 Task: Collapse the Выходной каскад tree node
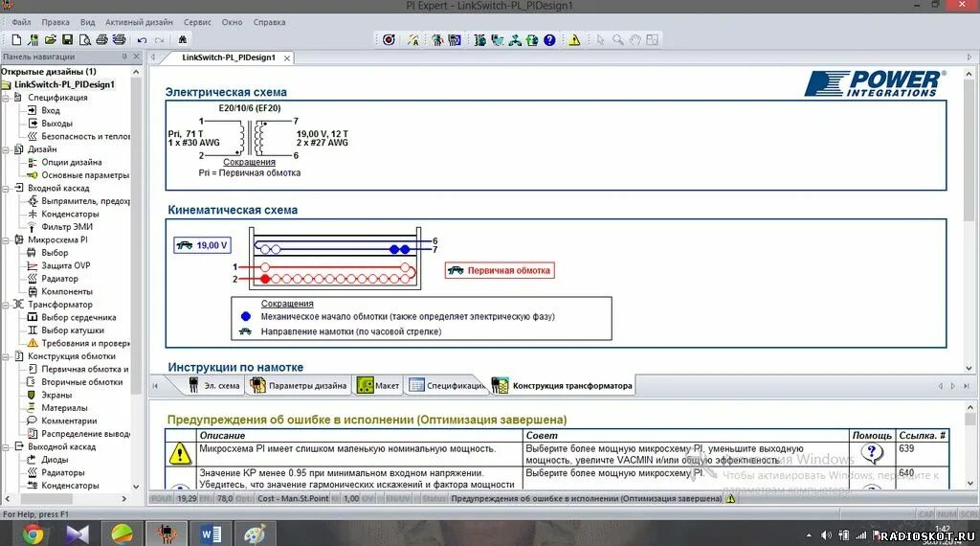click(6, 447)
